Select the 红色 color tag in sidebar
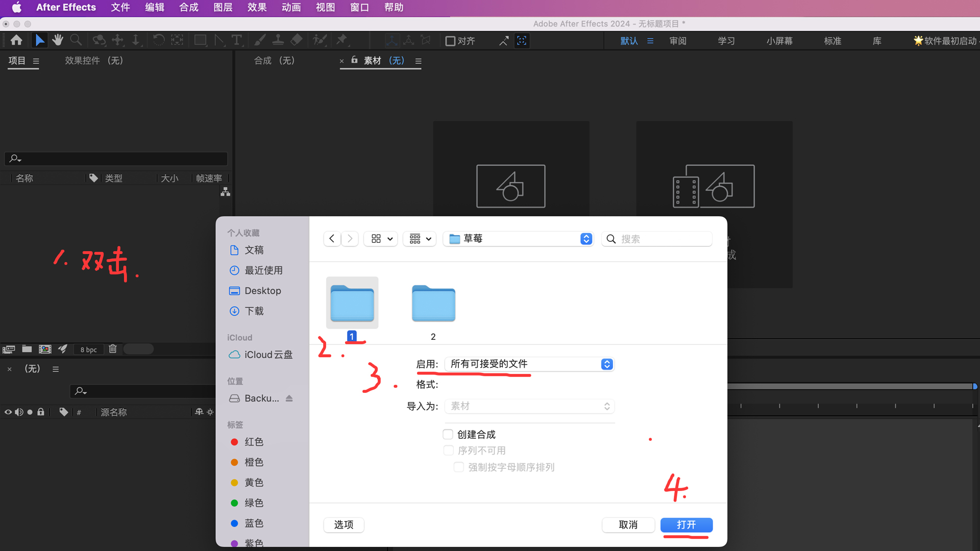Viewport: 980px width, 551px height. [x=253, y=442]
